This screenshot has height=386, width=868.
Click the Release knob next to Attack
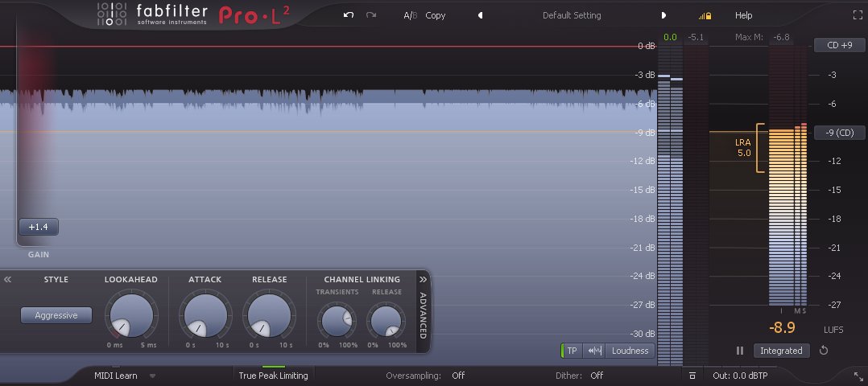click(x=269, y=315)
